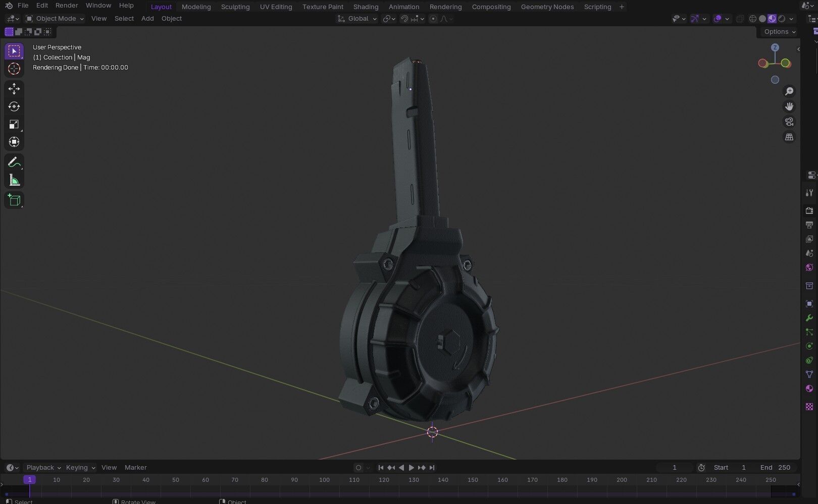Open the Particles properties tab

809,332
